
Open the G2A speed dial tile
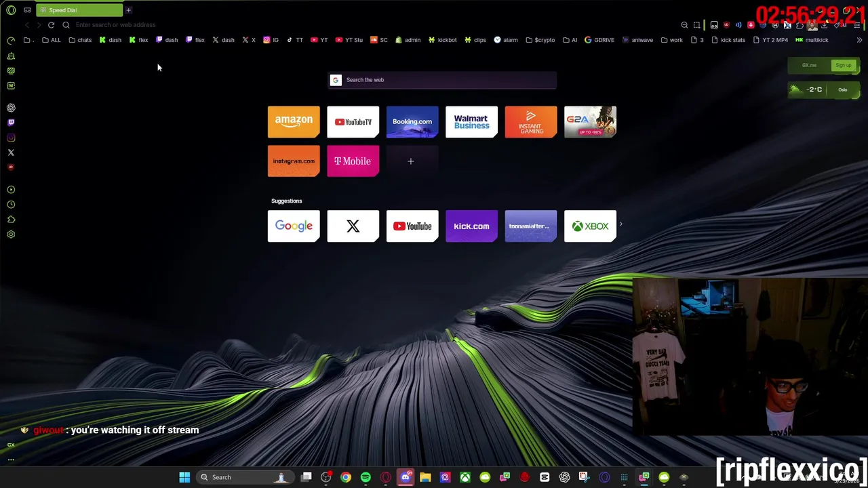[x=590, y=122]
